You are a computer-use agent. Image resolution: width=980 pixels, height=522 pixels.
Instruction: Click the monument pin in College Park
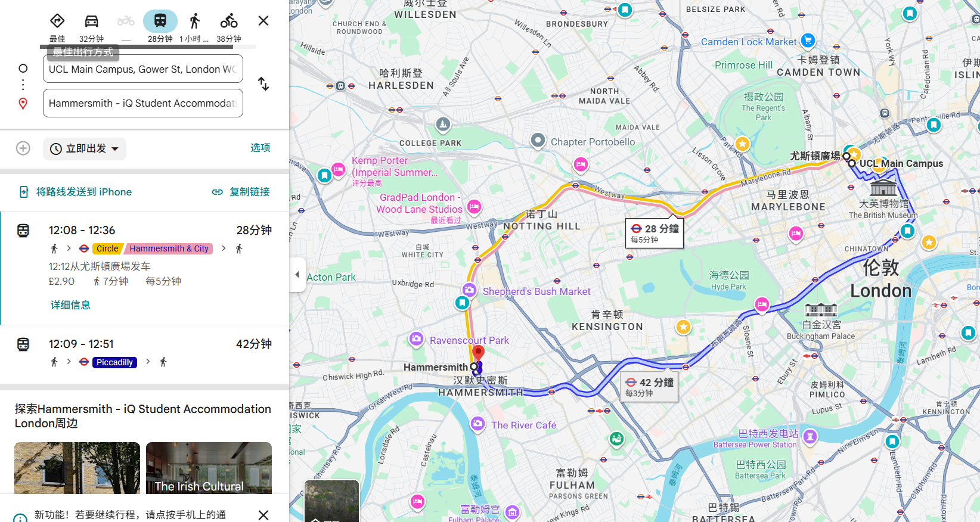[x=443, y=125]
